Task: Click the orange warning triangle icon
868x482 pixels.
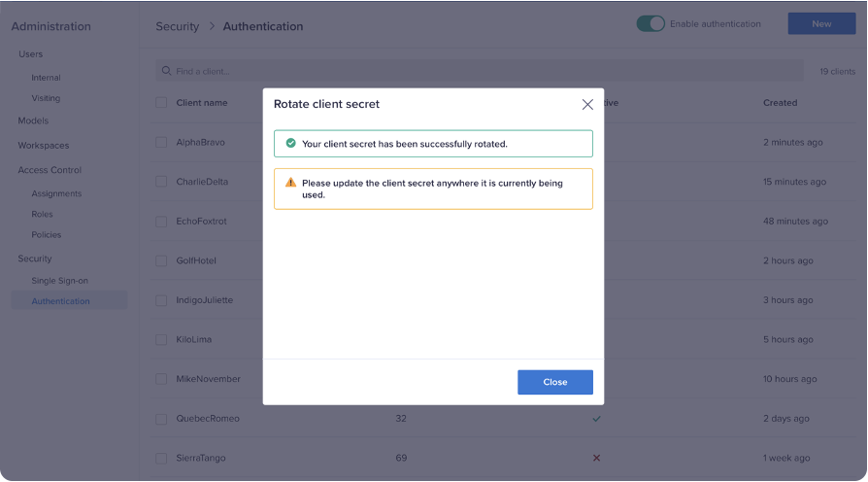Action: 290,183
